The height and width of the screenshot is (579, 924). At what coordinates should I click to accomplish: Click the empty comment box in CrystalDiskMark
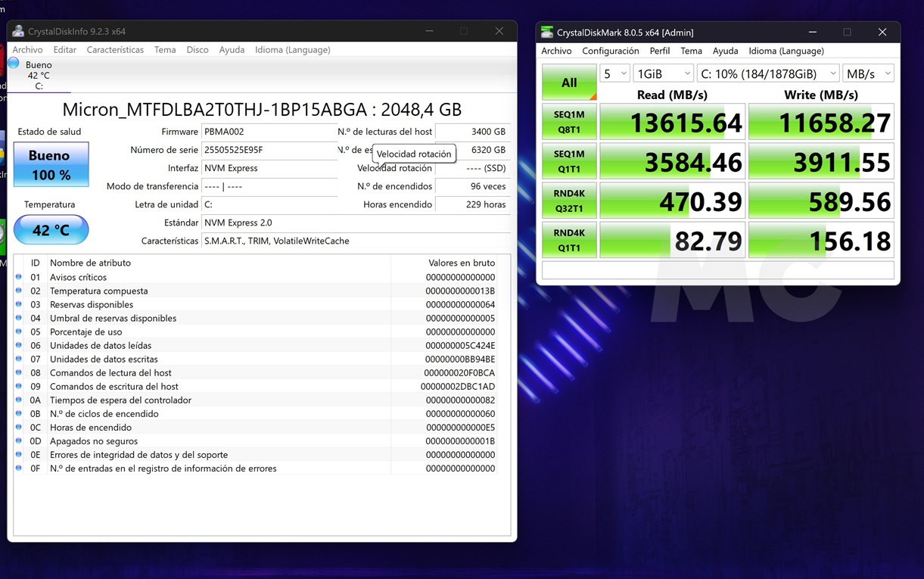pos(718,270)
